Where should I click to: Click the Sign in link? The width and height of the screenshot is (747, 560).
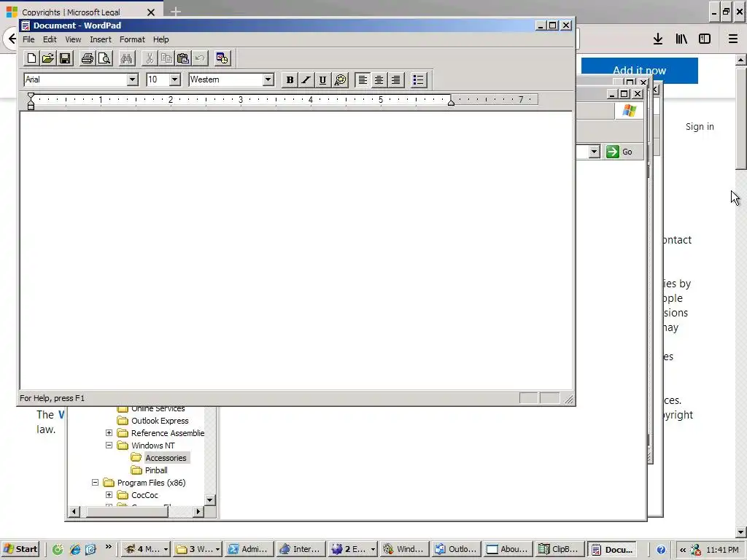(700, 127)
